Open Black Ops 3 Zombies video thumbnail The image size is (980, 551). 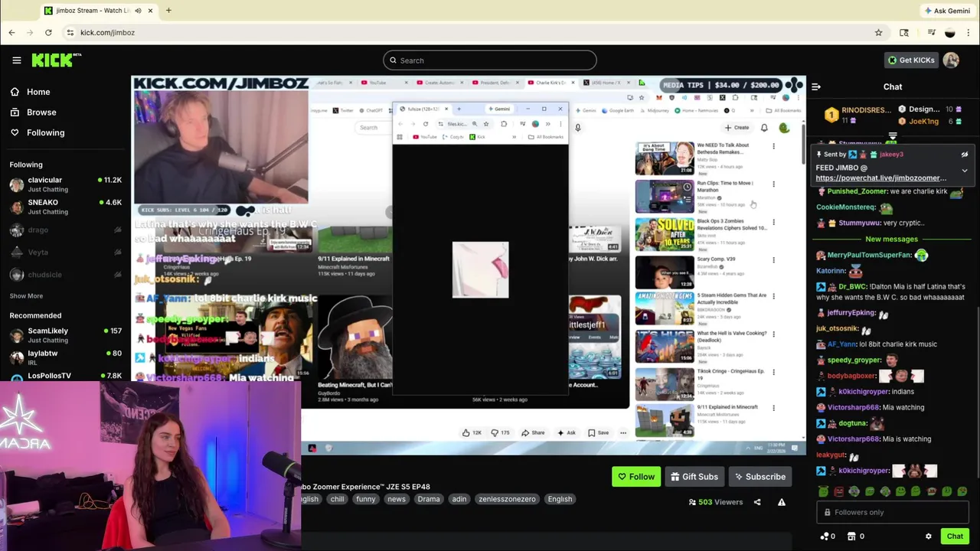point(665,233)
